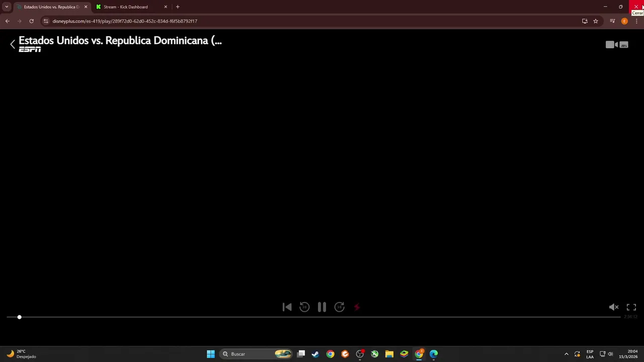Enter fullscreen mode
644x362 pixels.
[631, 307]
